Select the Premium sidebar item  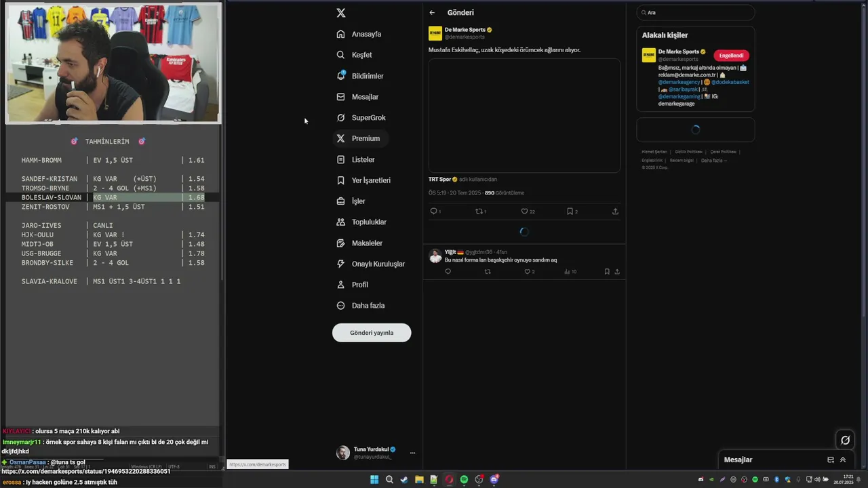[x=360, y=138]
